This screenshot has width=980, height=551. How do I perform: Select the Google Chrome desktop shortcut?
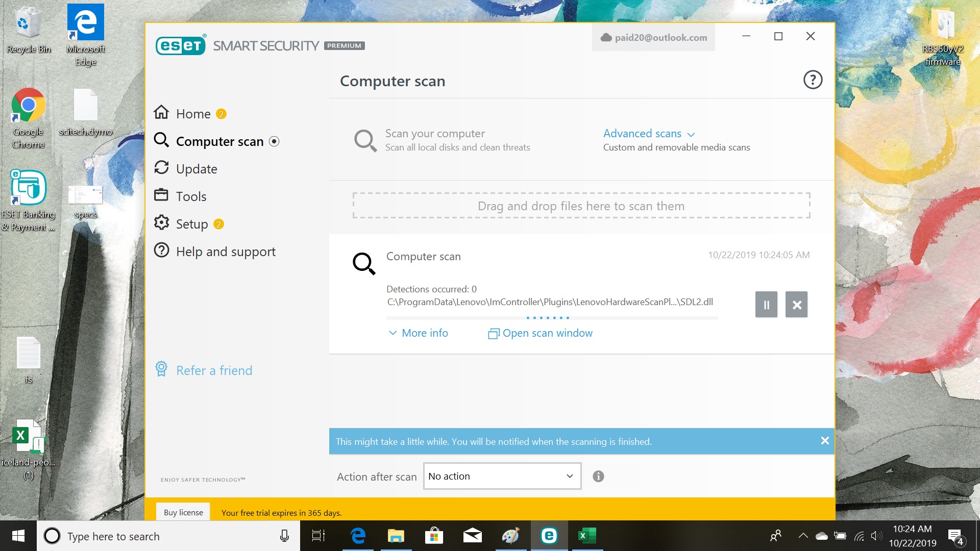coord(29,118)
